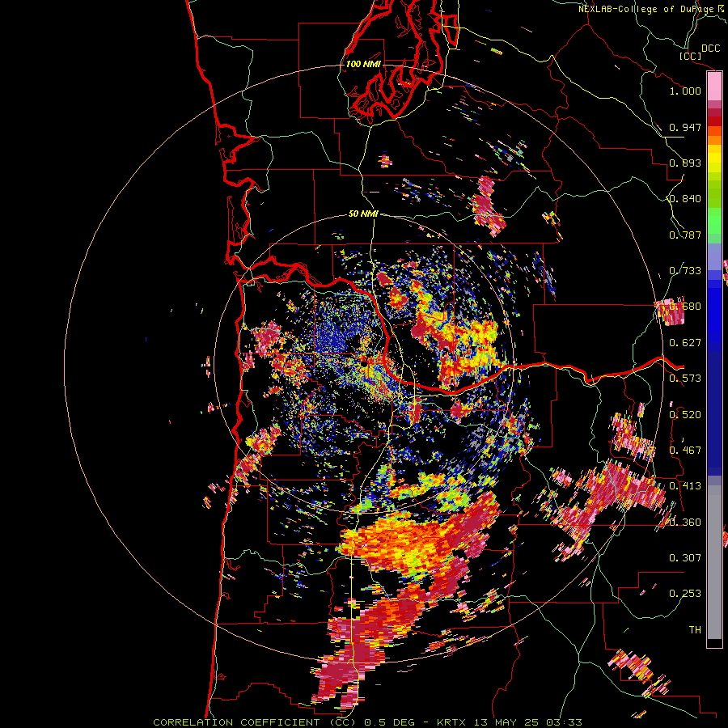Click the NEXLAB-College of DuPage watermark text

pyautogui.click(x=646, y=9)
